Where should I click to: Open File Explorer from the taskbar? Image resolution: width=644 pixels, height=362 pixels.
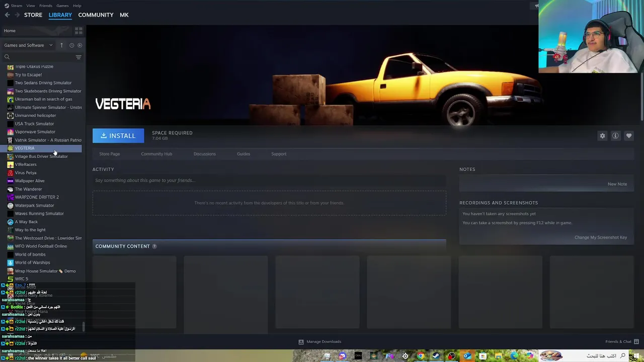(499, 356)
